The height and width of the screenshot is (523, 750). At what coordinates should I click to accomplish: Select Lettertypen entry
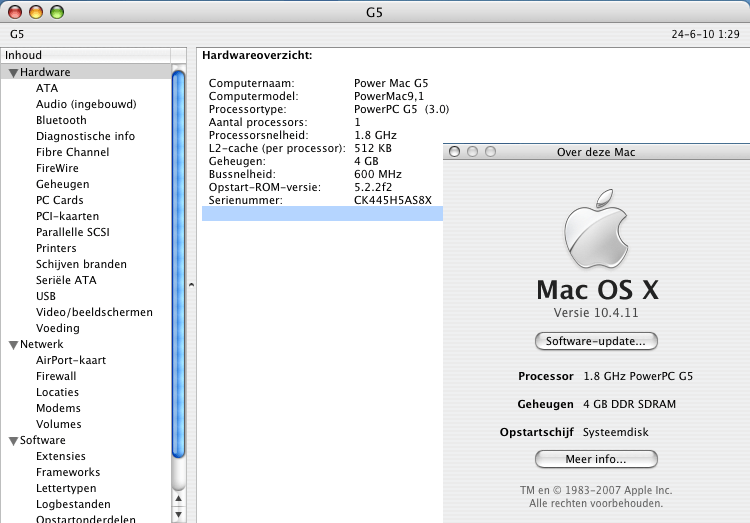click(66, 489)
